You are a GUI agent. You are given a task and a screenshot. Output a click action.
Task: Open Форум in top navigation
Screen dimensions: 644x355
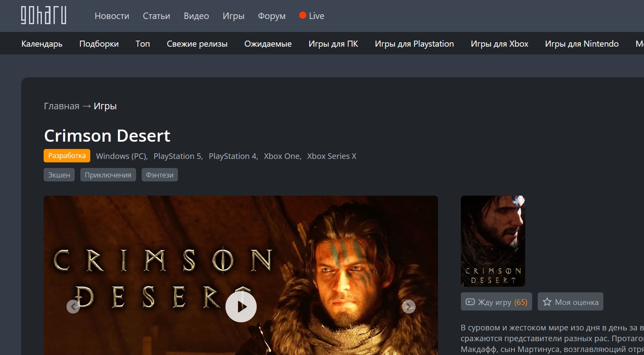[272, 16]
